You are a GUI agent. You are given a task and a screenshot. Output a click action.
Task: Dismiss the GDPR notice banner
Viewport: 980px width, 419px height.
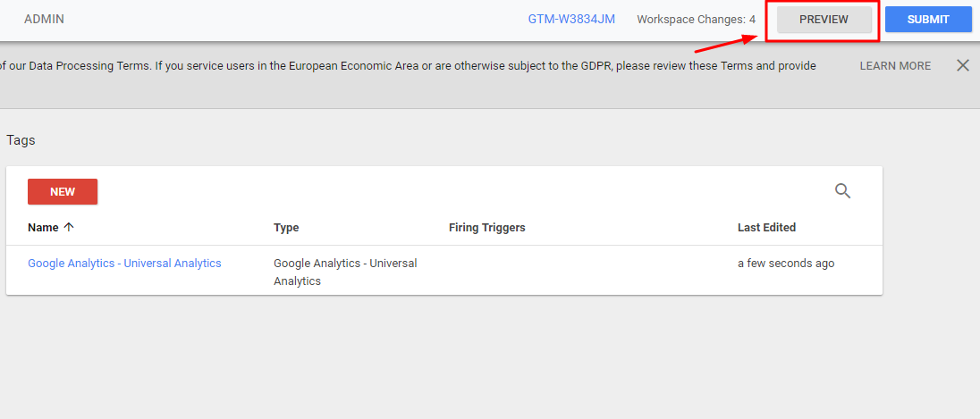point(962,65)
